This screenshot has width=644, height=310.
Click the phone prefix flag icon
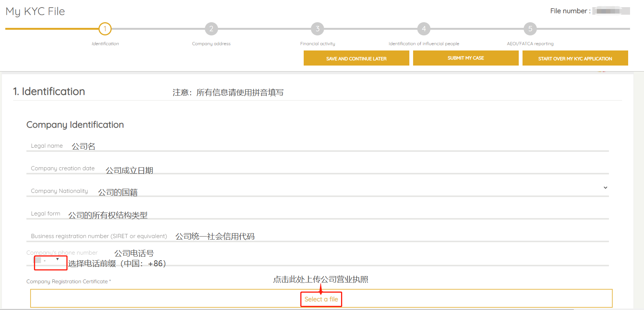38,260
